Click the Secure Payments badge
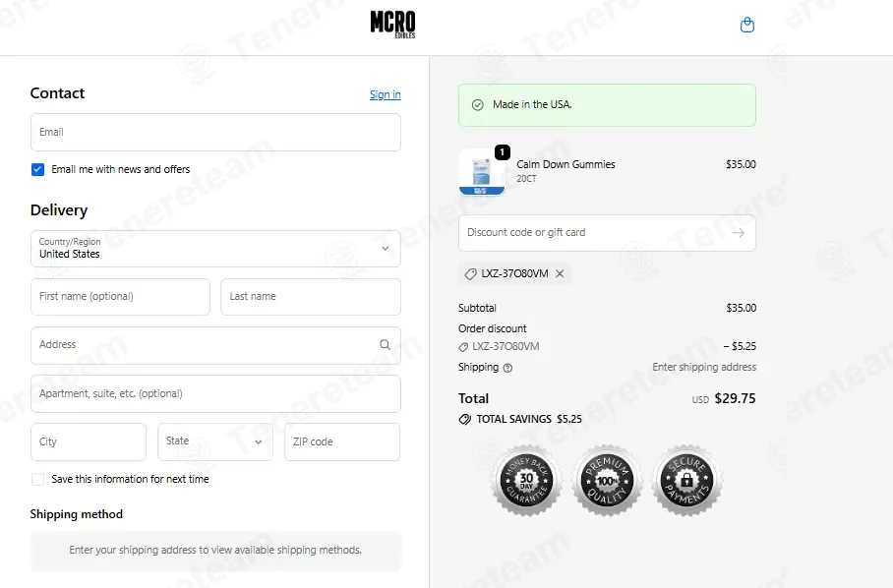 click(686, 481)
